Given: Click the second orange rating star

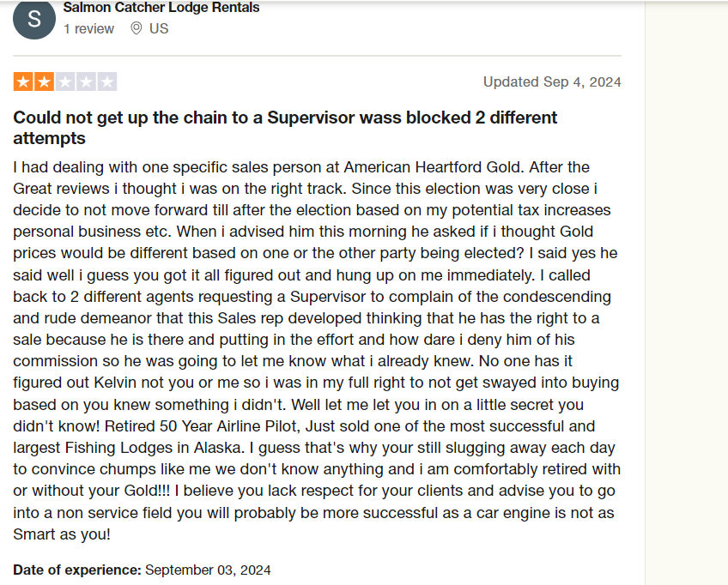Looking at the screenshot, I should (44, 82).
